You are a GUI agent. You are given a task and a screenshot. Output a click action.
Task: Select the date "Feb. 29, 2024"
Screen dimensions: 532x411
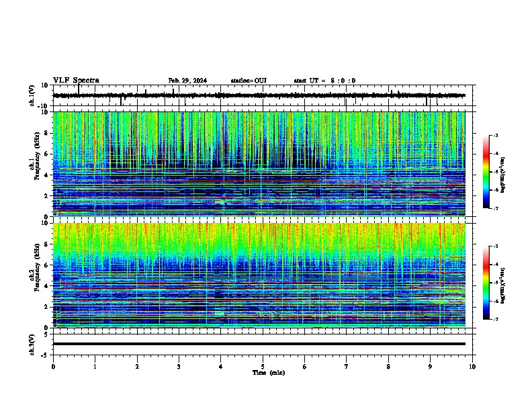187,81
